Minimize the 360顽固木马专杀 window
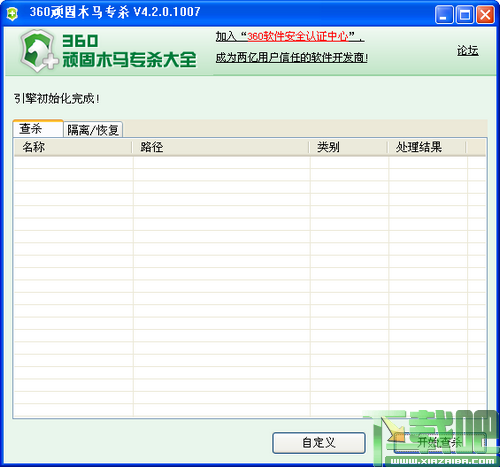The width and height of the screenshot is (500, 467). (x=444, y=15)
